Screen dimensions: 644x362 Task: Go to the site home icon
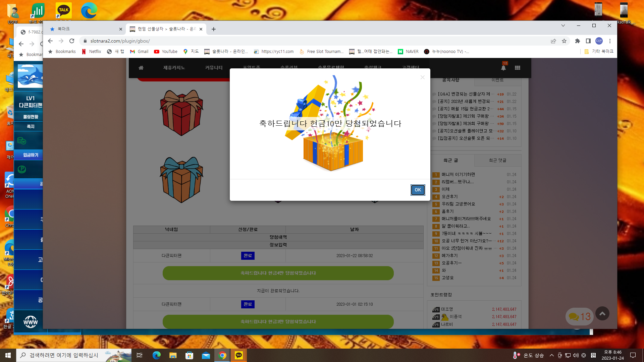pos(141,68)
